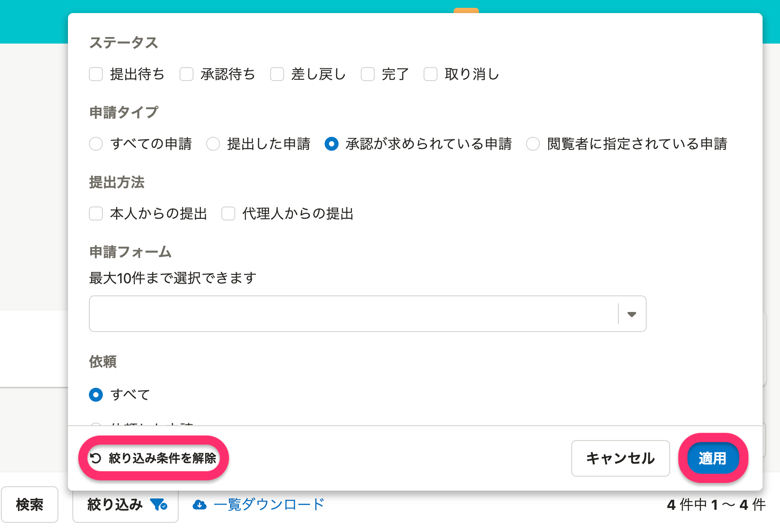Enable the 承認待ち status checkbox
Screen dimensions: 780x532
click(187, 74)
